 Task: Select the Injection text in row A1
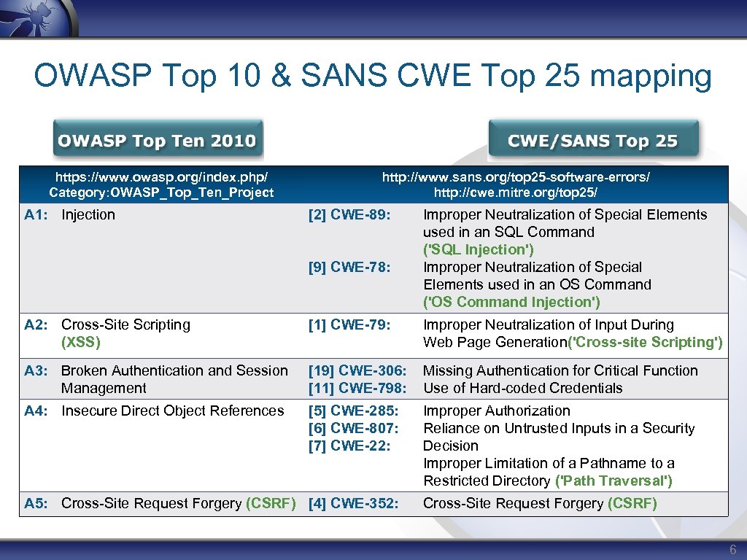point(88,215)
